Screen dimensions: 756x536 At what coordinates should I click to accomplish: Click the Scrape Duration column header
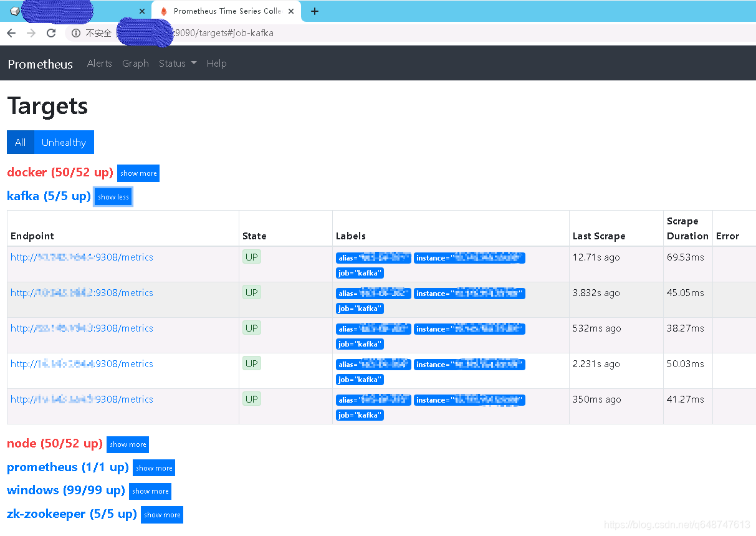tap(687, 229)
